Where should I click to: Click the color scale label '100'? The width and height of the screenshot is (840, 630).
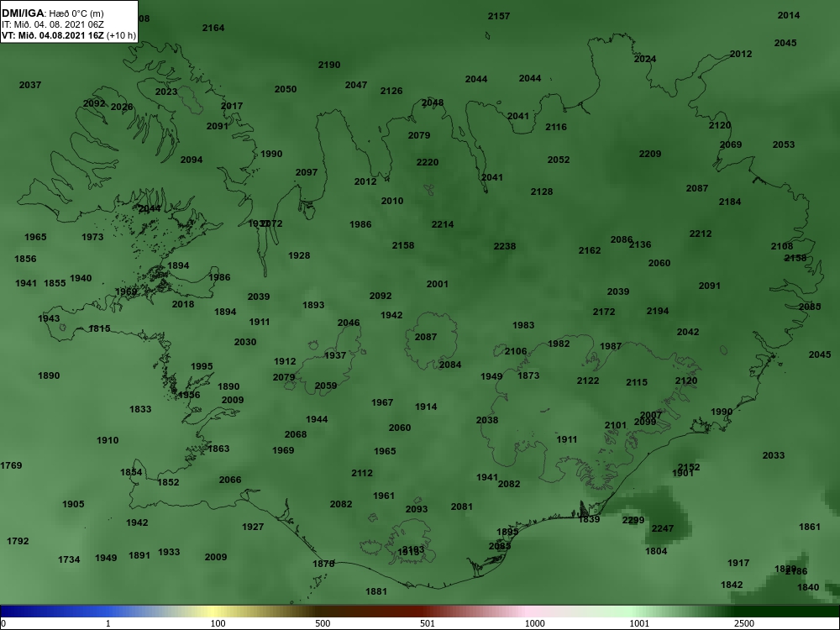[218, 623]
